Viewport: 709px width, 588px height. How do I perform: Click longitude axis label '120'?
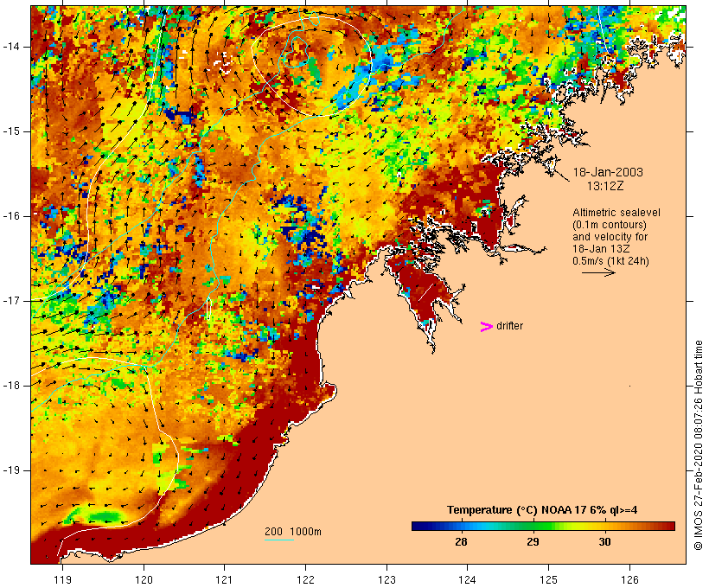(144, 580)
